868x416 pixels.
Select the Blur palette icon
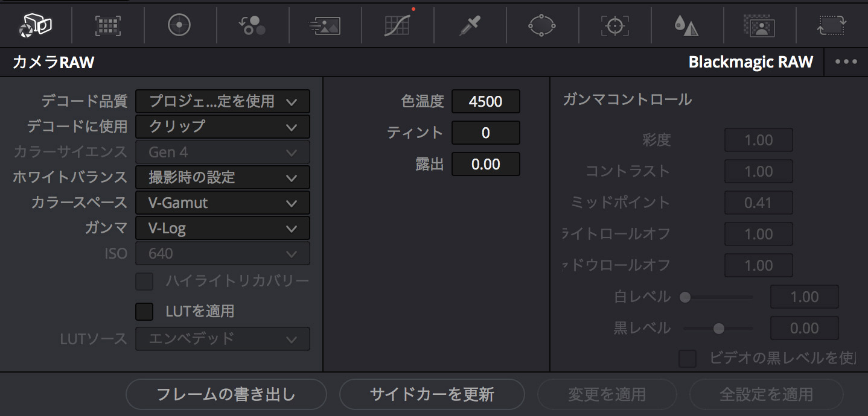click(686, 25)
